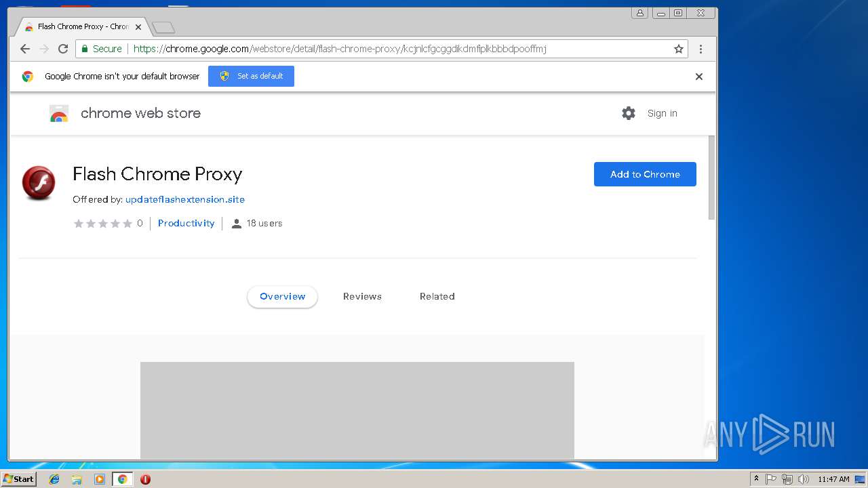The image size is (868, 488).
Task: Click the forward navigation arrow
Action: click(44, 49)
